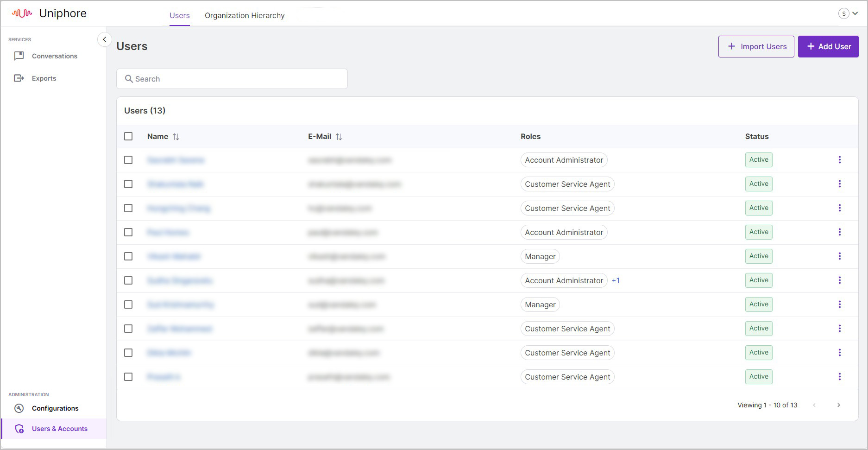The image size is (868, 450).
Task: Open the fifth row Manager's name link
Action: [174, 256]
